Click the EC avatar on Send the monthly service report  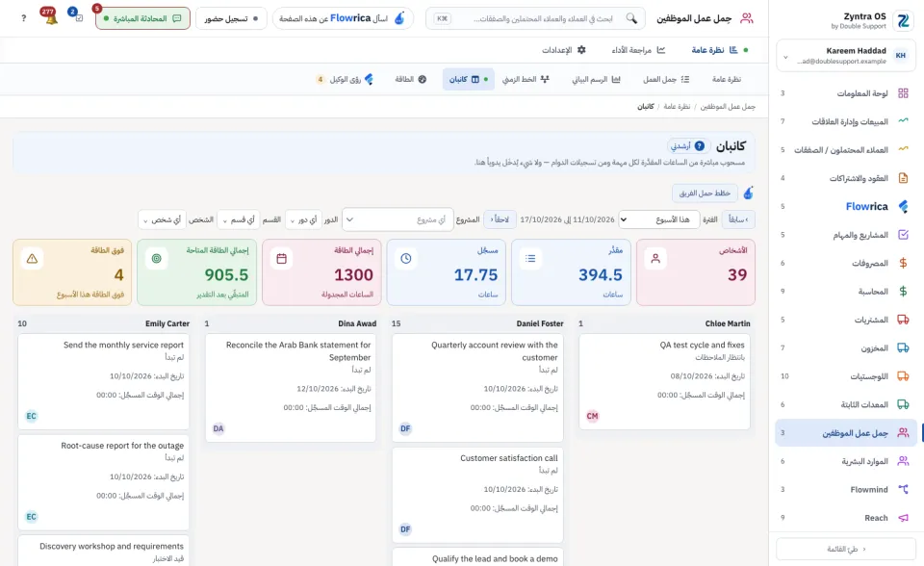tap(31, 416)
